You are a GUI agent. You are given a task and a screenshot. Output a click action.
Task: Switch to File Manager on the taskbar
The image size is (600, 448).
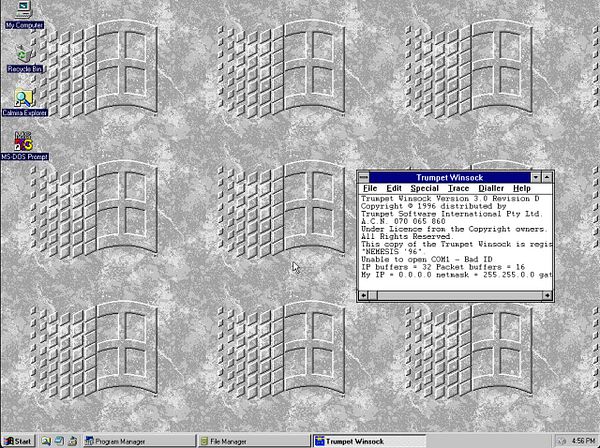tap(253, 441)
